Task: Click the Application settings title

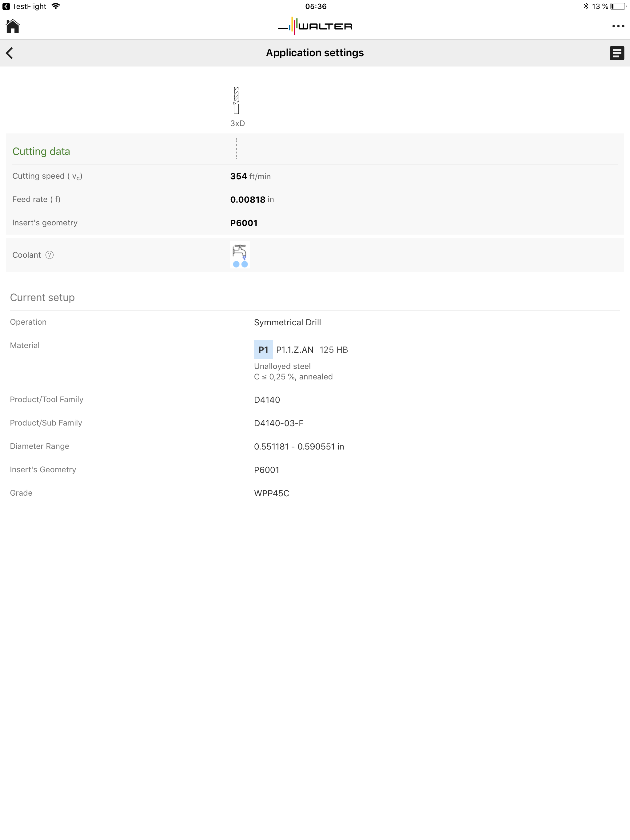Action: click(315, 53)
